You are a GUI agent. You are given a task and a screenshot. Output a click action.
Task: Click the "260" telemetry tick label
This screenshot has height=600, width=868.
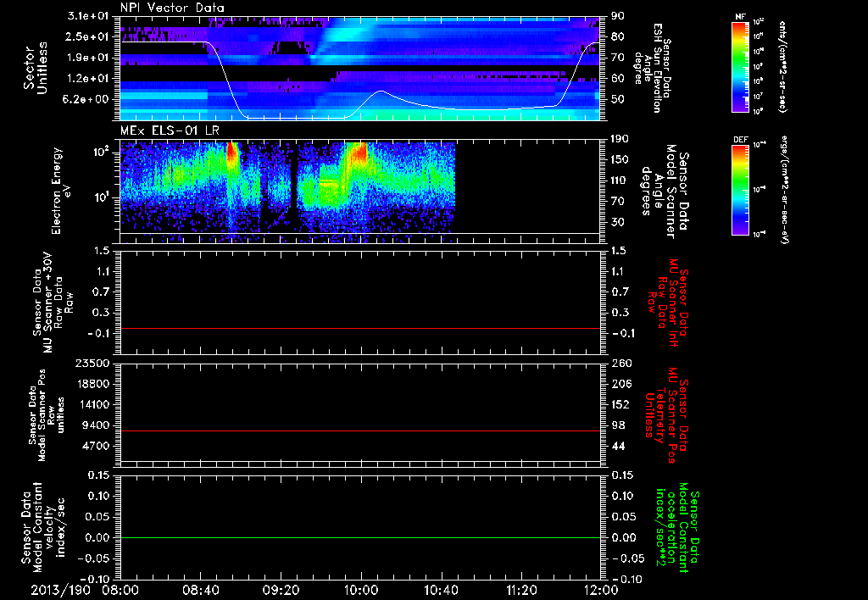point(620,363)
